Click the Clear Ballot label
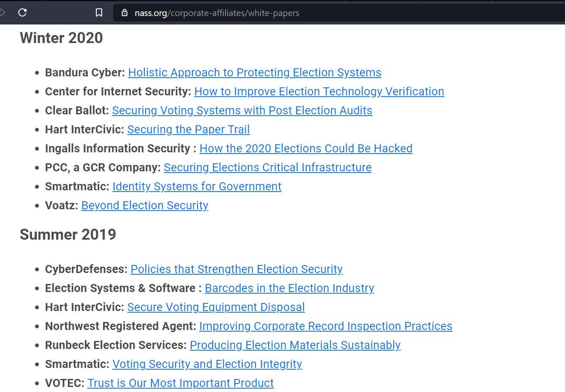 pyautogui.click(x=77, y=111)
